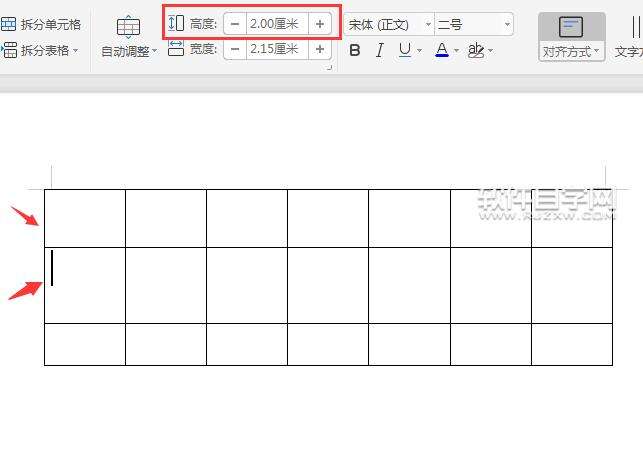Click the 高度 label text
Viewport: 643px width, 464px height.
[x=203, y=24]
